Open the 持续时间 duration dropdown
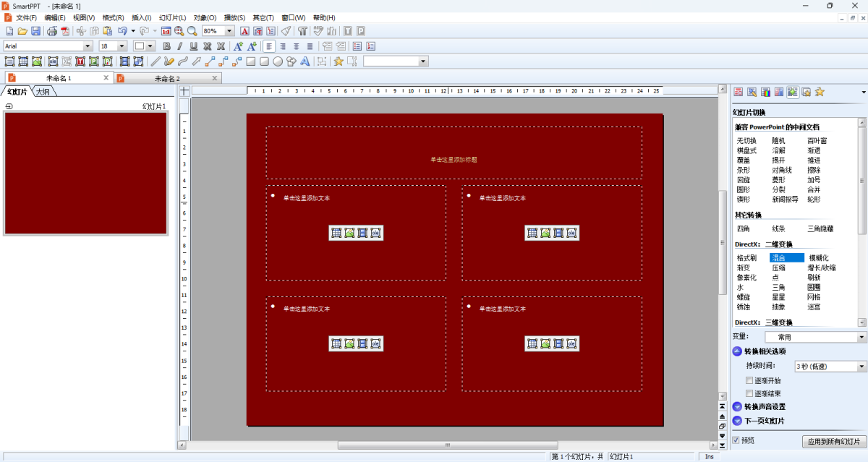Screen dimensions: 868x462 tap(861, 367)
